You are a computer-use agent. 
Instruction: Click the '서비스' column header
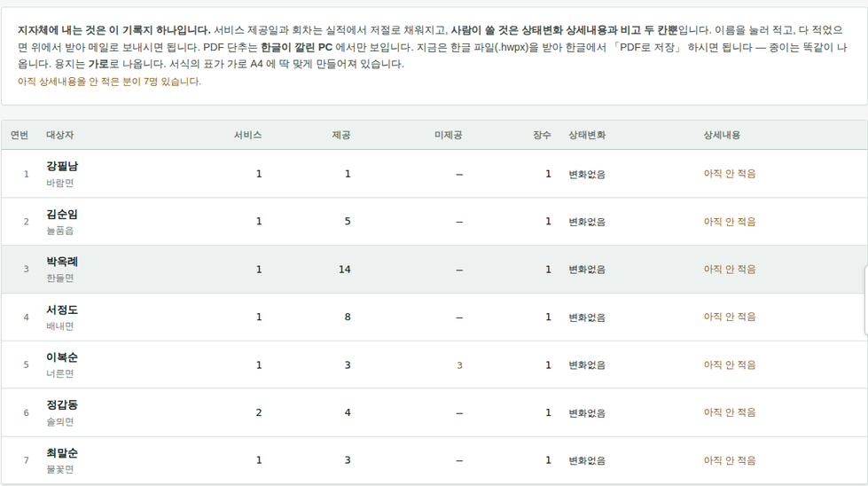tap(247, 135)
